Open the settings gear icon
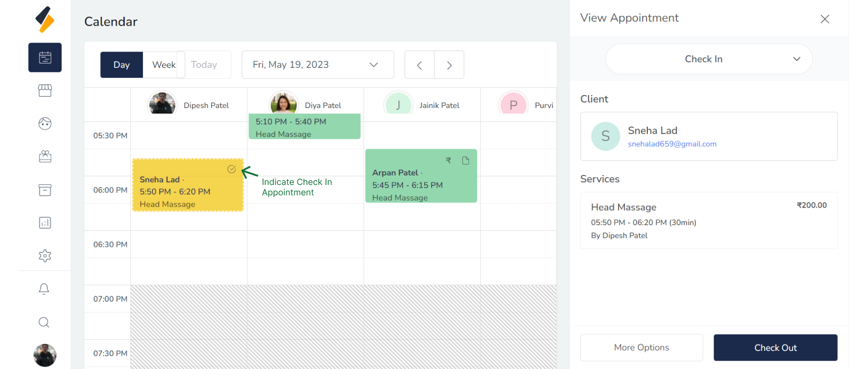The height and width of the screenshot is (369, 868). point(45,255)
